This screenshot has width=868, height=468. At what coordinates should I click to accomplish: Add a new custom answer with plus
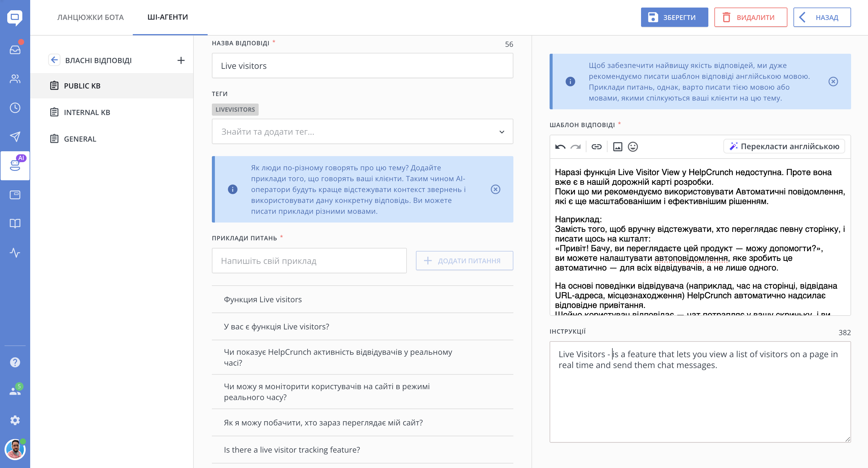pos(181,60)
